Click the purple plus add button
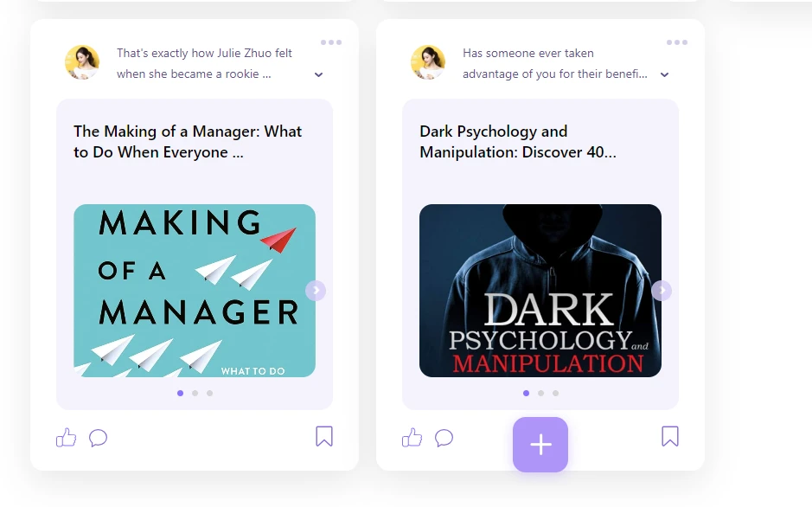The width and height of the screenshot is (812, 507). click(540, 445)
